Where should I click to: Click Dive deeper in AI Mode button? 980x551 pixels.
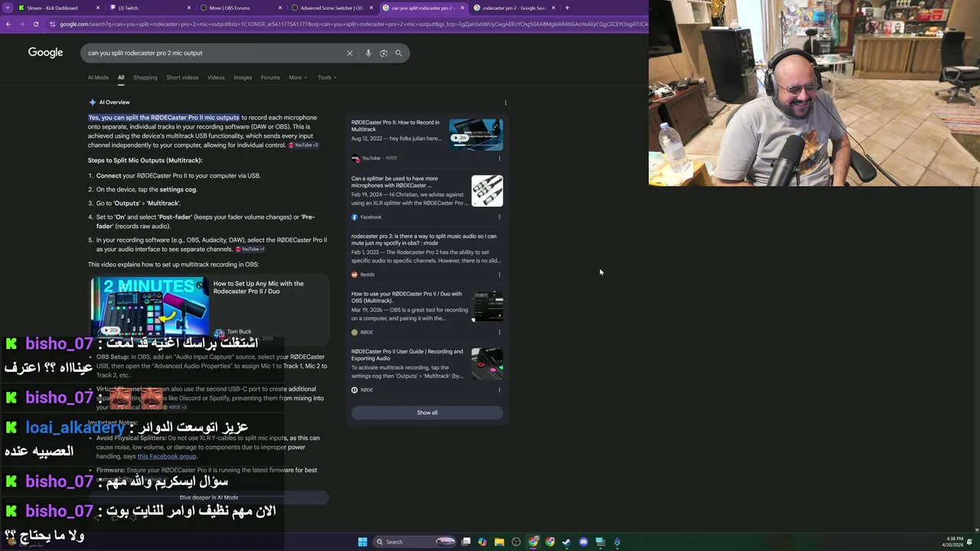pos(208,497)
